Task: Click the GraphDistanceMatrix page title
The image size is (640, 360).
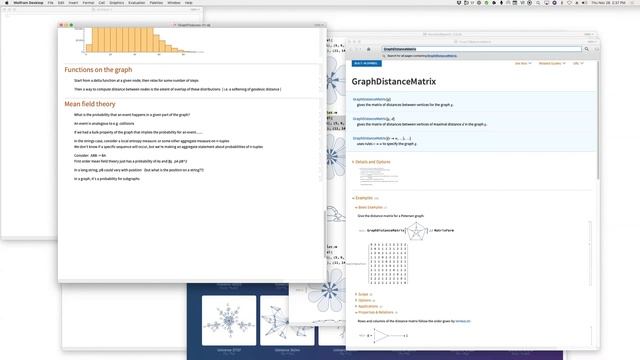Action: [x=393, y=81]
